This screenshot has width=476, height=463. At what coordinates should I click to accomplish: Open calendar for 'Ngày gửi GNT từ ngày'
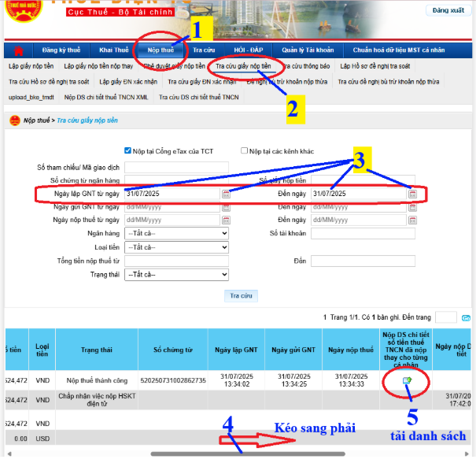[x=226, y=207]
